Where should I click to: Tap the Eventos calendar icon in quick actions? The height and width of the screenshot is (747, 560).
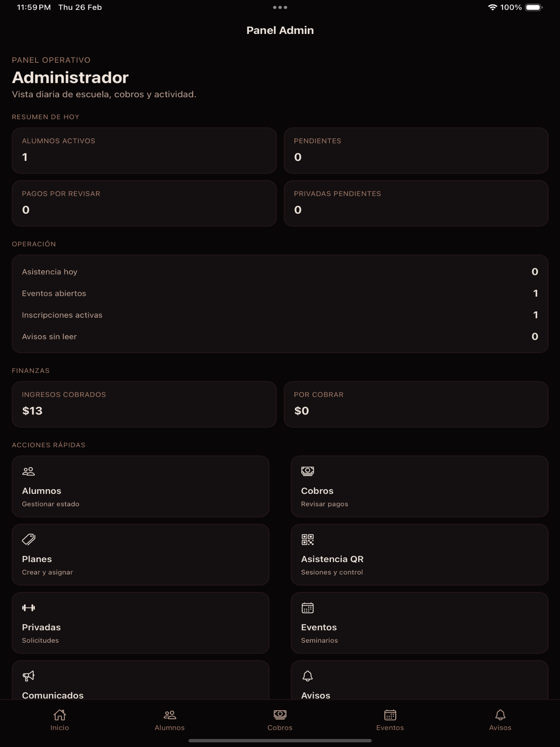(x=307, y=608)
